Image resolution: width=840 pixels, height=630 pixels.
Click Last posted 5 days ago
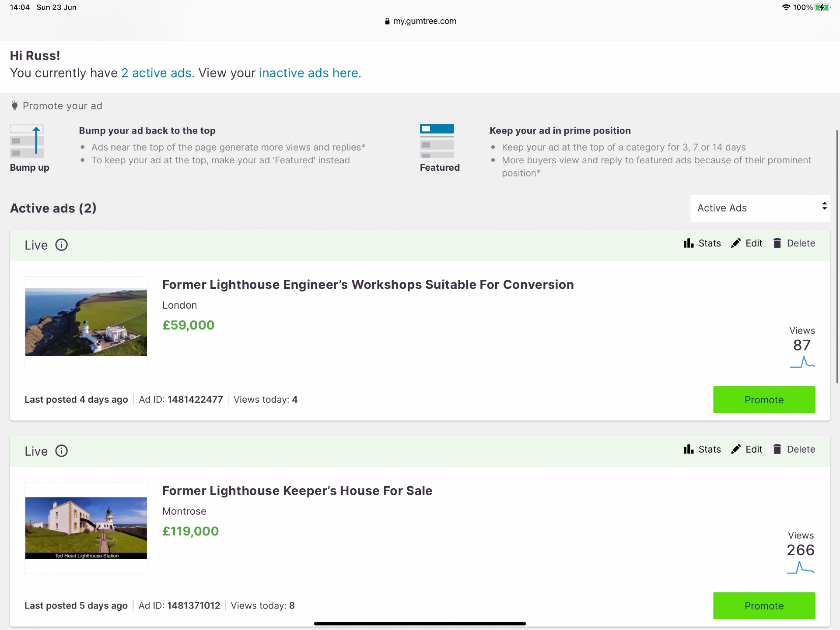pos(76,606)
